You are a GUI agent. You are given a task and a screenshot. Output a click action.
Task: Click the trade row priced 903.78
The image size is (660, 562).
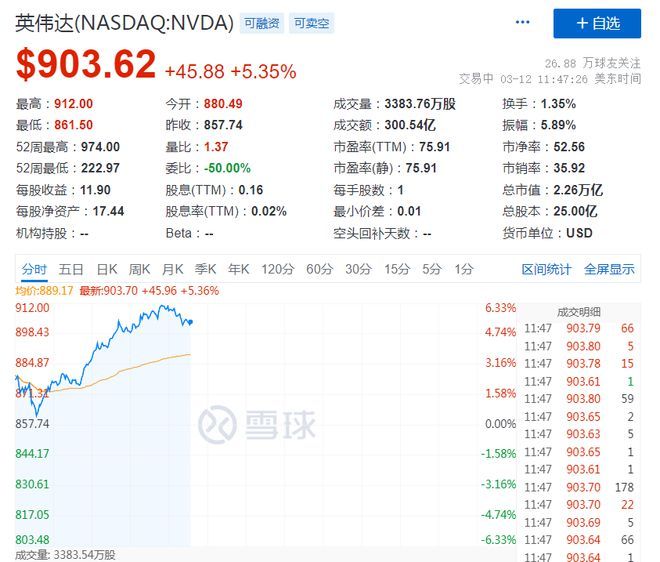click(x=579, y=364)
